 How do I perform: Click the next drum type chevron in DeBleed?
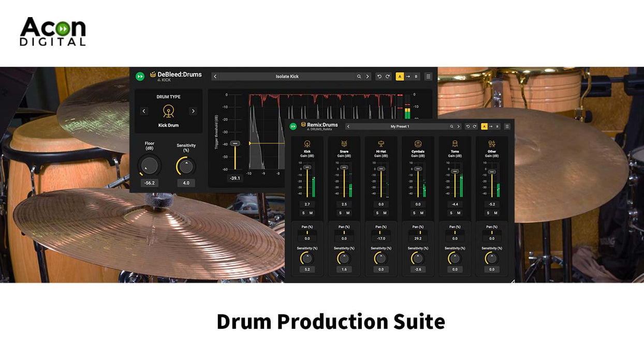(x=193, y=111)
